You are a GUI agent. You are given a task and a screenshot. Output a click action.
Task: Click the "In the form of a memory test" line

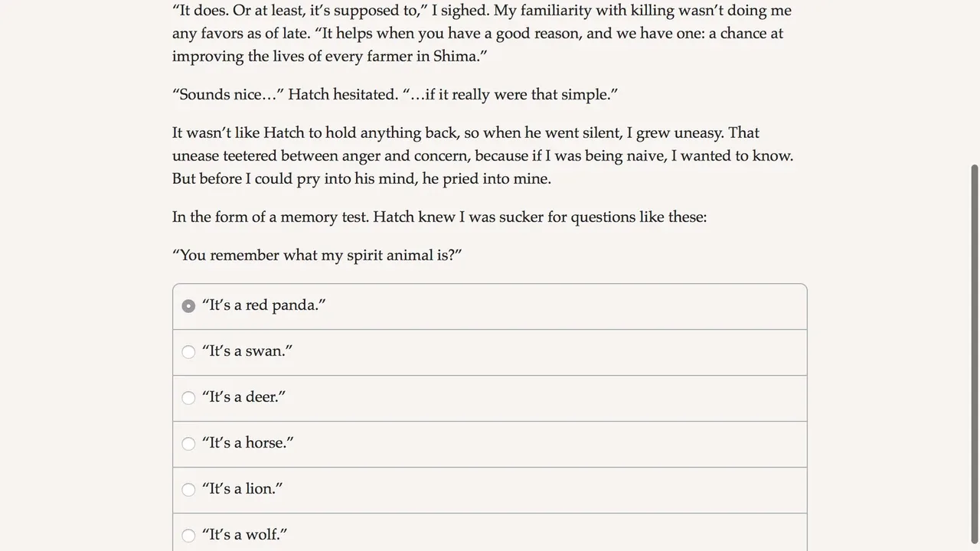pyautogui.click(x=439, y=217)
